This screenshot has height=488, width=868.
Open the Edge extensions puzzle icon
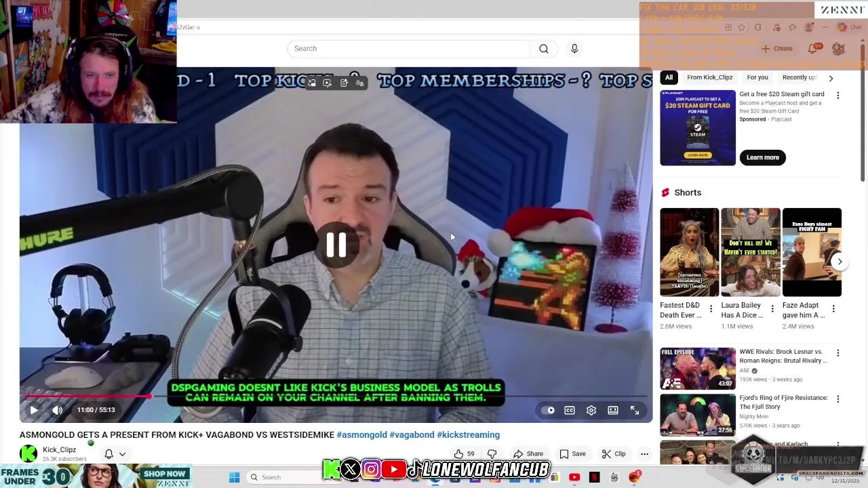[x=757, y=27]
